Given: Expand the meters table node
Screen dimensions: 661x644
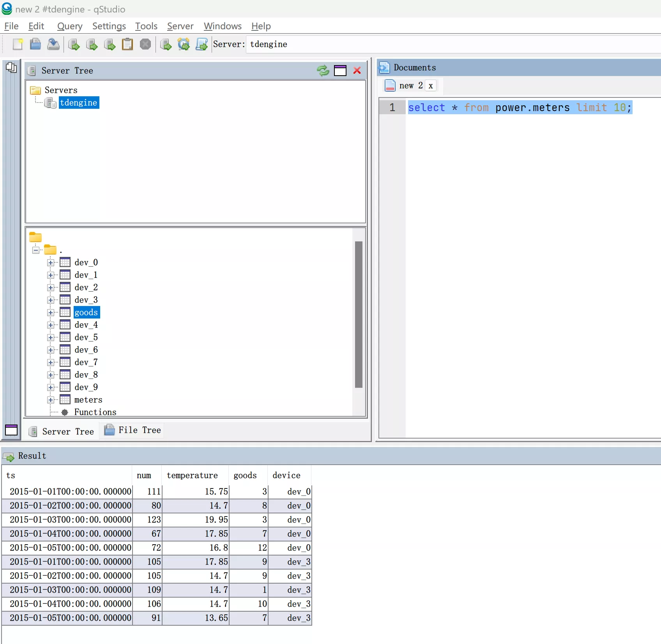Looking at the screenshot, I should point(50,400).
